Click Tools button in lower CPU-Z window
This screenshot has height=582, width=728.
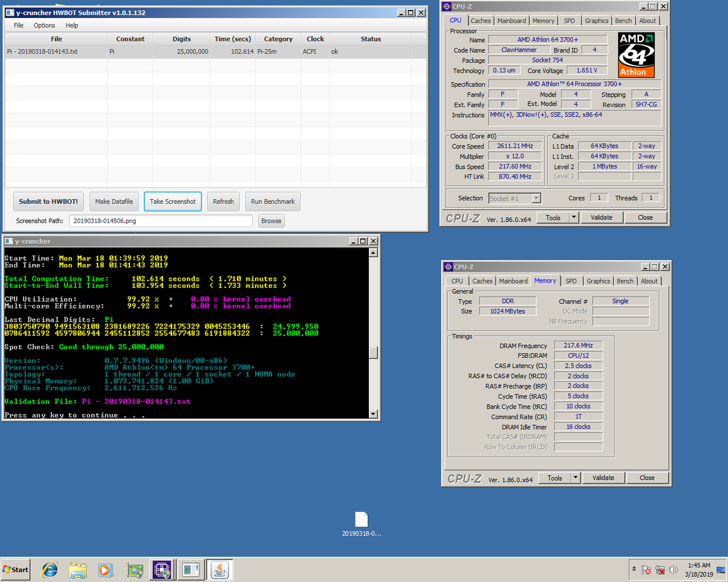(555, 478)
